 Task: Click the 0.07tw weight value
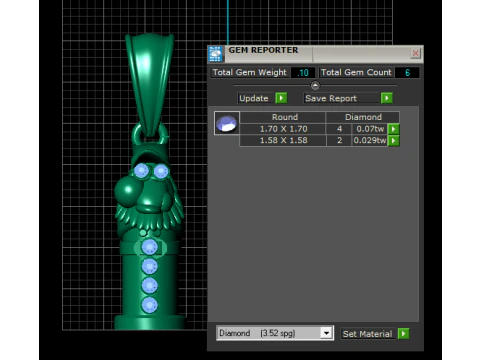pyautogui.click(x=370, y=129)
